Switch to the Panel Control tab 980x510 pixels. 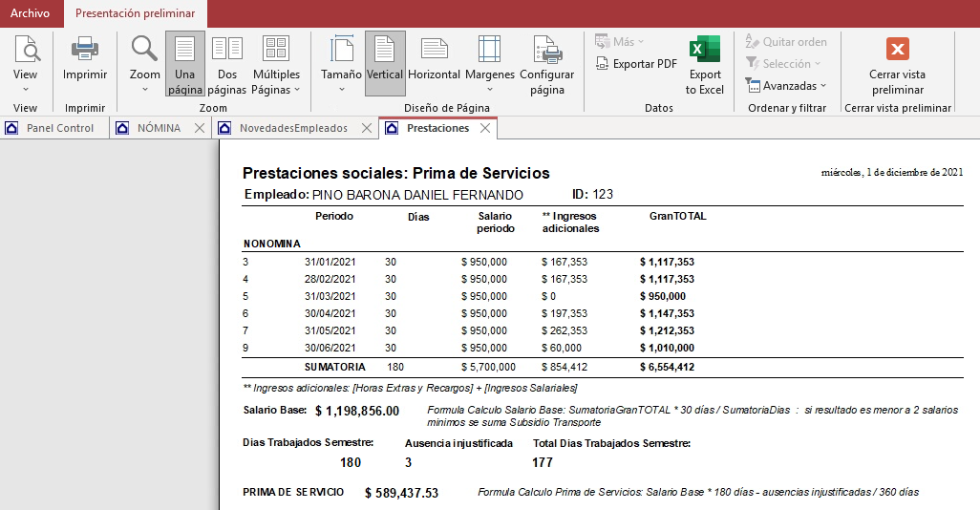pos(59,128)
